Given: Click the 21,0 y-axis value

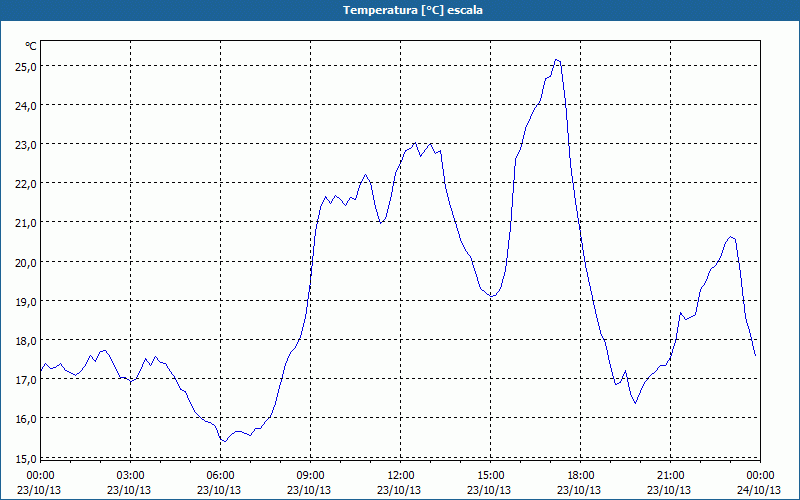Looking at the screenshot, I should click(x=27, y=223).
